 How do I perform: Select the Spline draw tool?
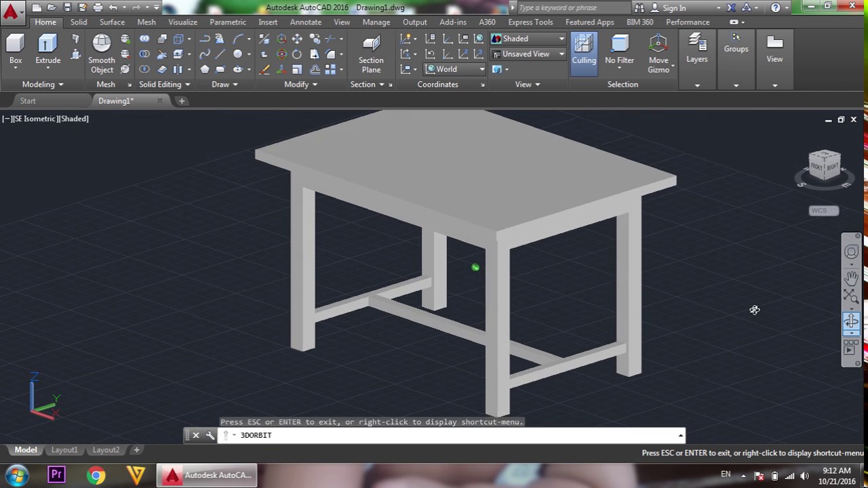pos(204,54)
